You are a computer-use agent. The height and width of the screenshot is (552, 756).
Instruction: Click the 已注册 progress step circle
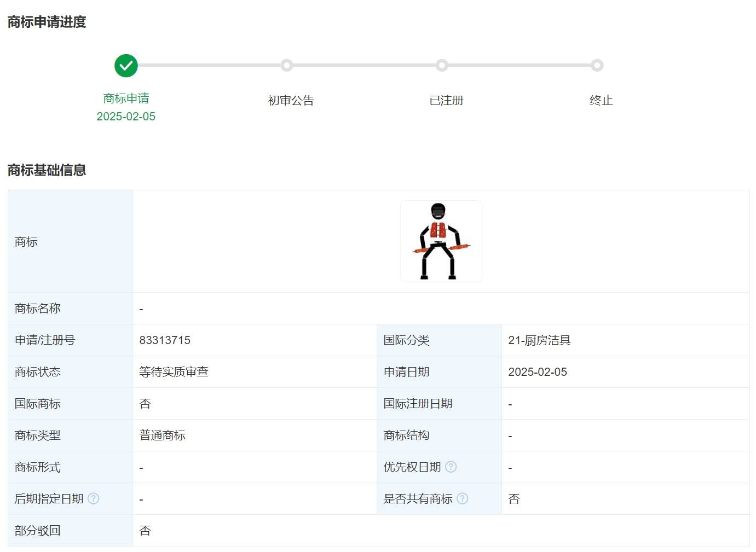click(442, 66)
